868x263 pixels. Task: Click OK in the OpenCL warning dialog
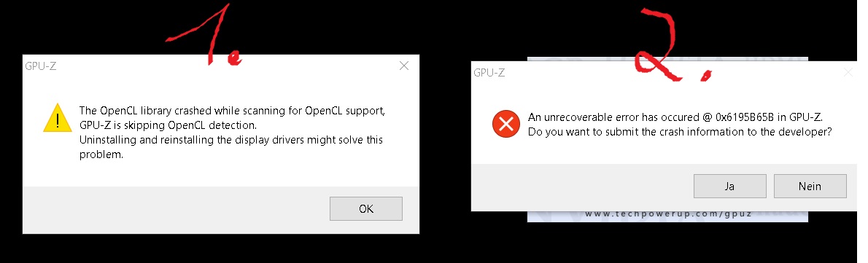[x=366, y=209]
